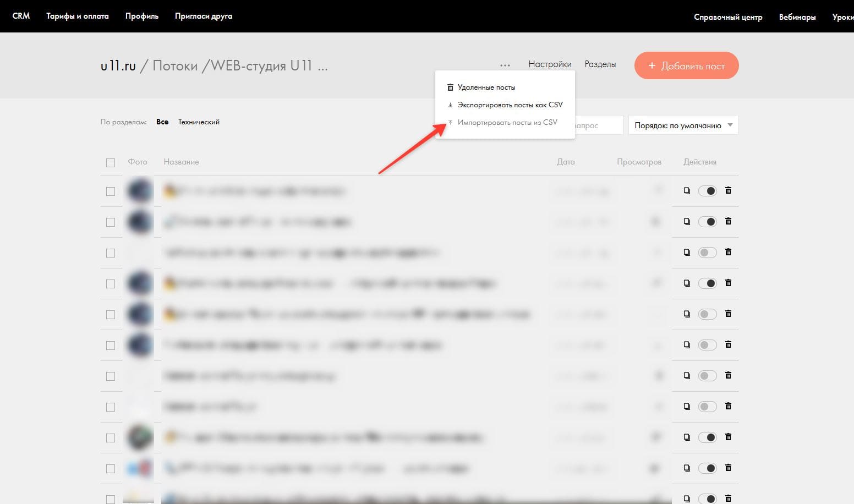Click the download icon for CSV export

click(450, 105)
